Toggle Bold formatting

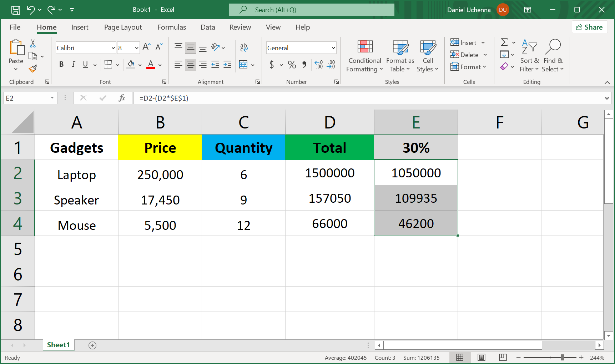(x=61, y=65)
